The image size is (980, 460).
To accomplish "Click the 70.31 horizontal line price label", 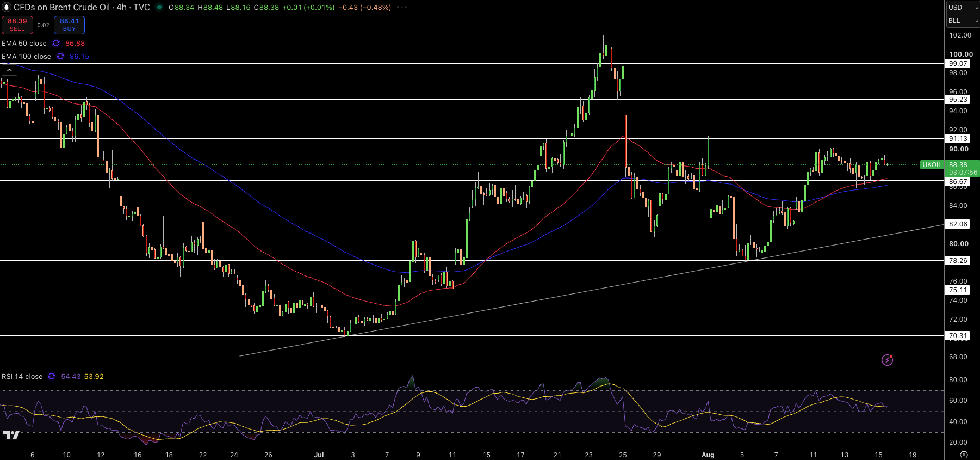I will [958, 336].
